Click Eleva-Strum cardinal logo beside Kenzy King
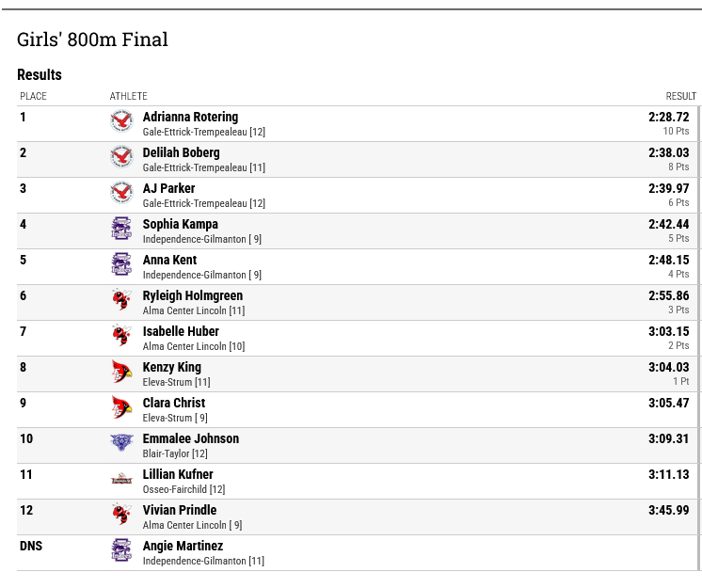 point(121,372)
